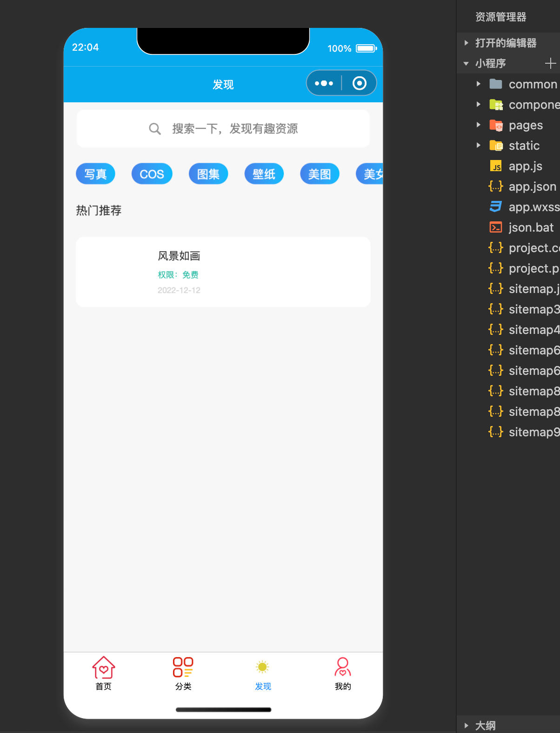Collapse the 小程序 project section
This screenshot has height=733, width=560.
(x=466, y=63)
